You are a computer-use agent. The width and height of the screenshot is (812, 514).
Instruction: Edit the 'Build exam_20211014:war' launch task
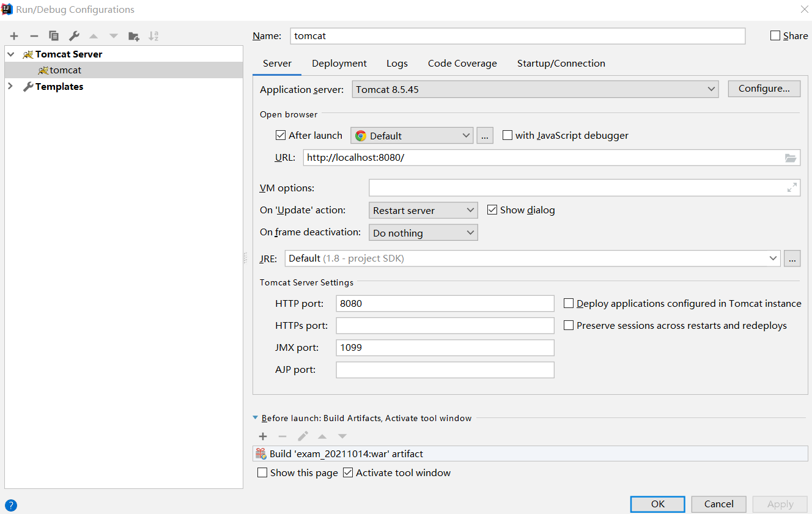[x=302, y=436]
